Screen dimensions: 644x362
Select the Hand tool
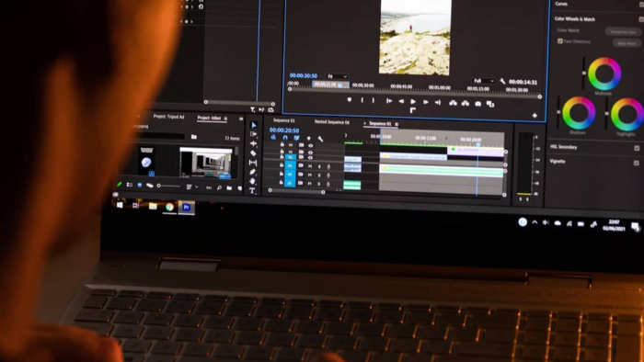(253, 181)
